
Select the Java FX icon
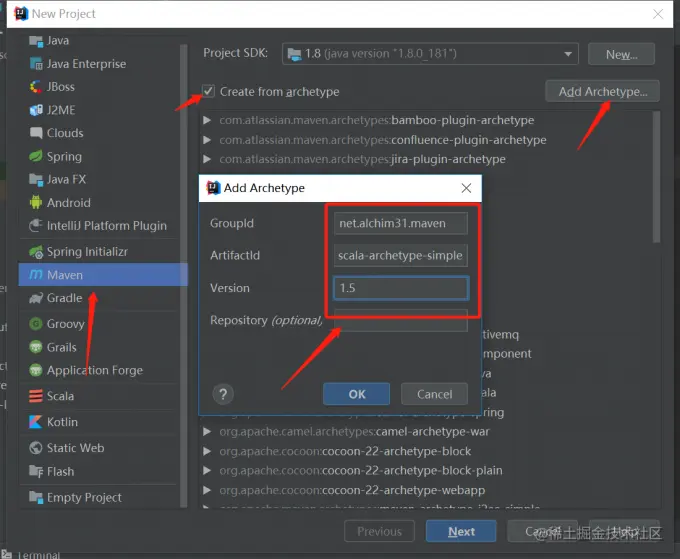click(36, 179)
